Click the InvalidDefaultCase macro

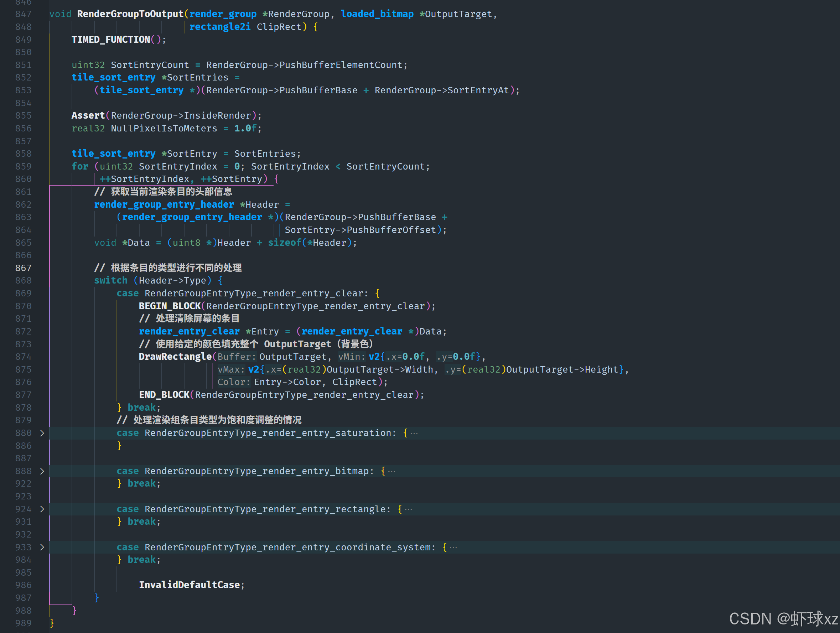(189, 585)
